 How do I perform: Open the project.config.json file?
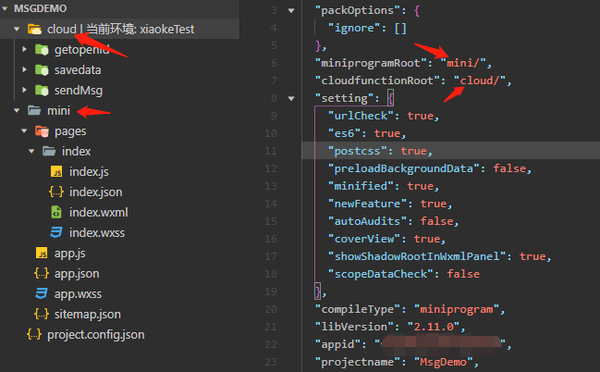pos(96,335)
